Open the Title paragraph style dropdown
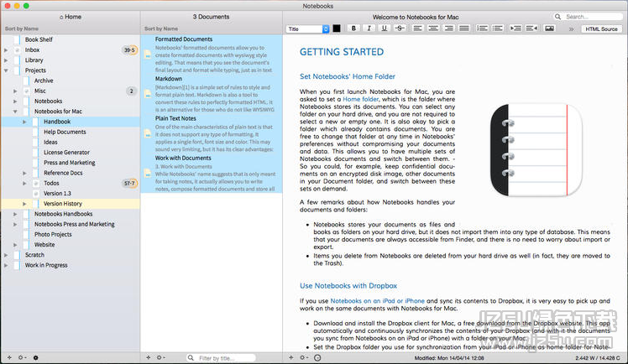628x364 pixels. (x=307, y=29)
